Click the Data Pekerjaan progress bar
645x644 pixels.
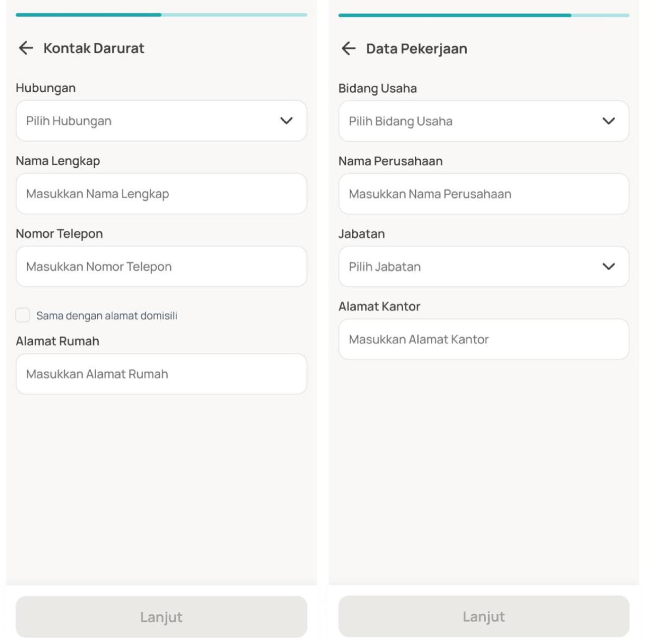483,16
